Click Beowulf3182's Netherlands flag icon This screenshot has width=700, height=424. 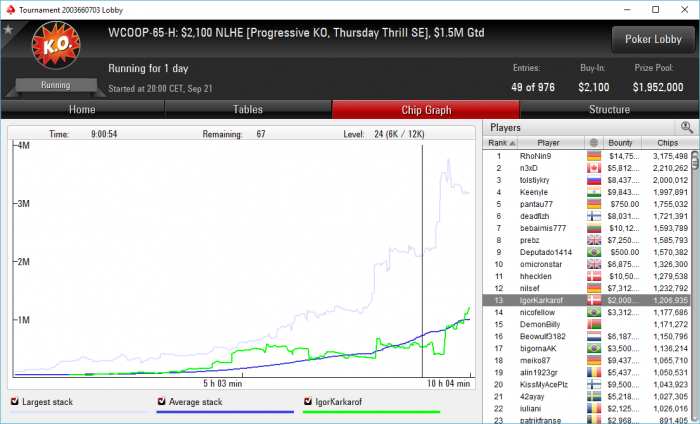[x=594, y=337]
